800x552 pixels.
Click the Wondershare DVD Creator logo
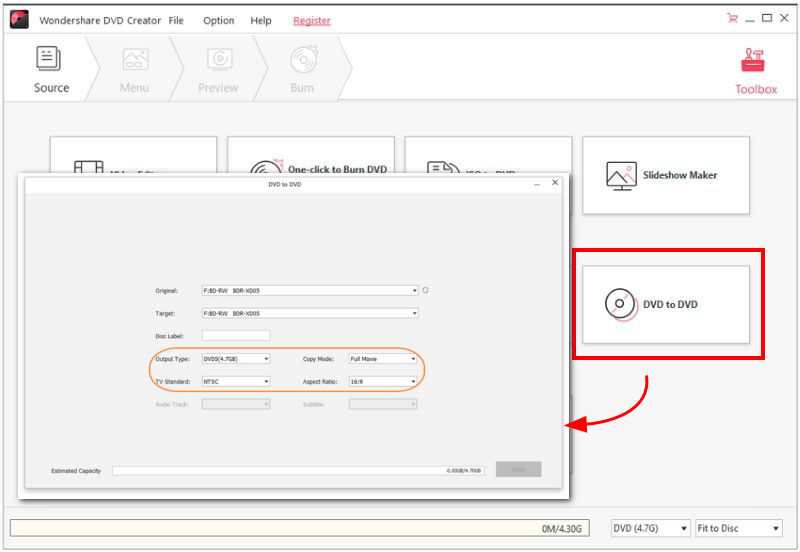[19, 19]
